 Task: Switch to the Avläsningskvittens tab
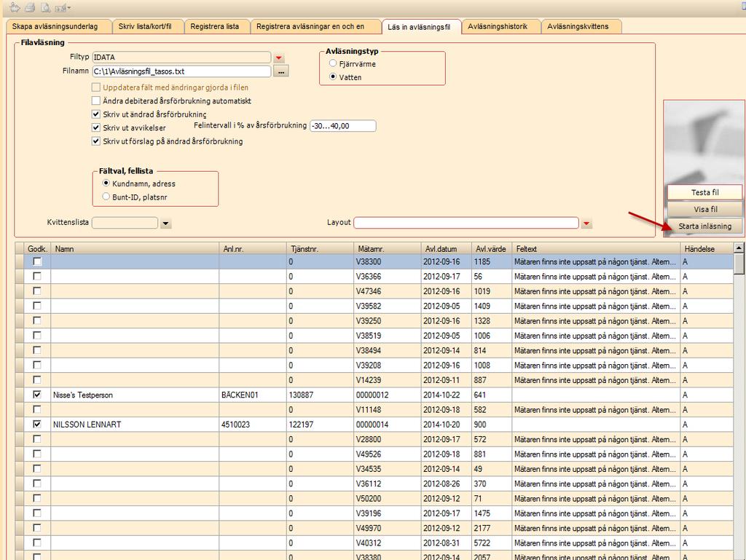point(578,27)
